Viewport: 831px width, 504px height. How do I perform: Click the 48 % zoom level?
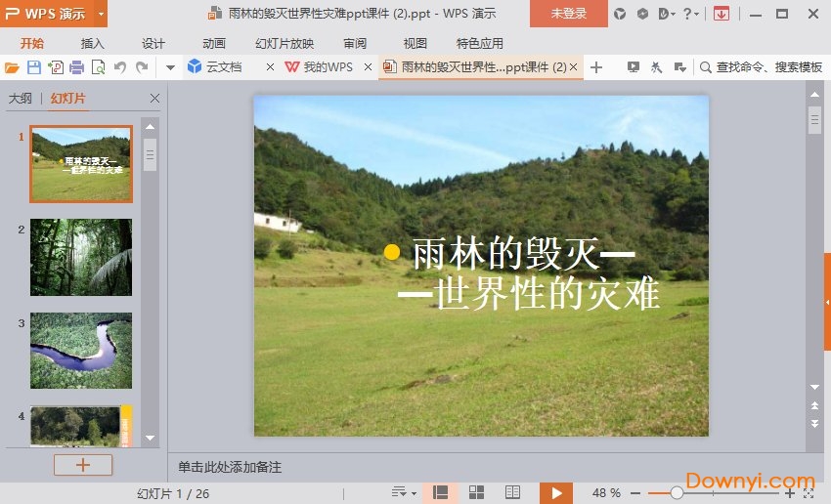point(606,493)
